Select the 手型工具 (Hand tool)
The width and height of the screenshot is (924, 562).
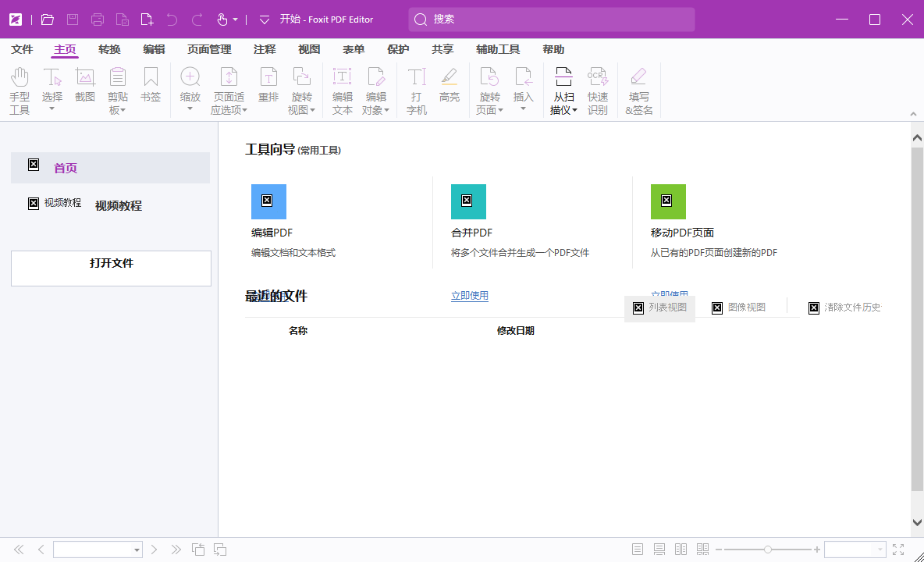point(19,90)
